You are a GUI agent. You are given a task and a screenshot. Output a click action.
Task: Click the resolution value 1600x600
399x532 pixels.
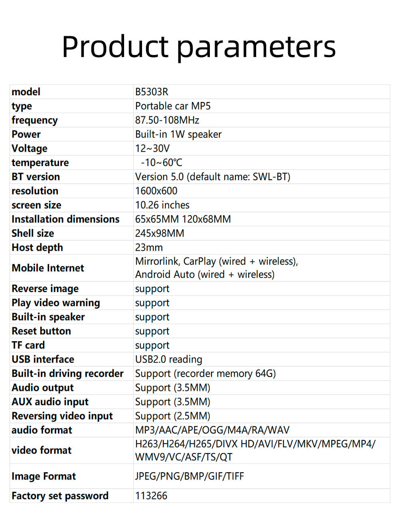pos(156,191)
